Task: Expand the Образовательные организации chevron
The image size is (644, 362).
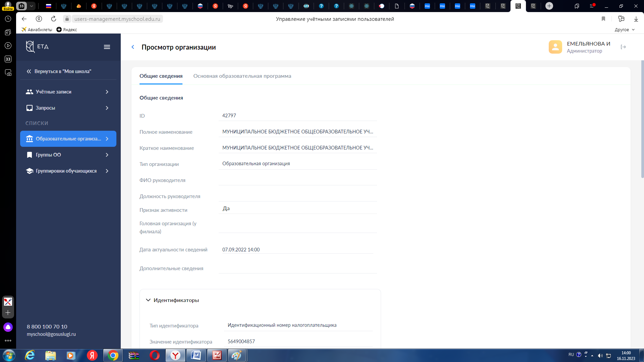Action: click(107, 139)
